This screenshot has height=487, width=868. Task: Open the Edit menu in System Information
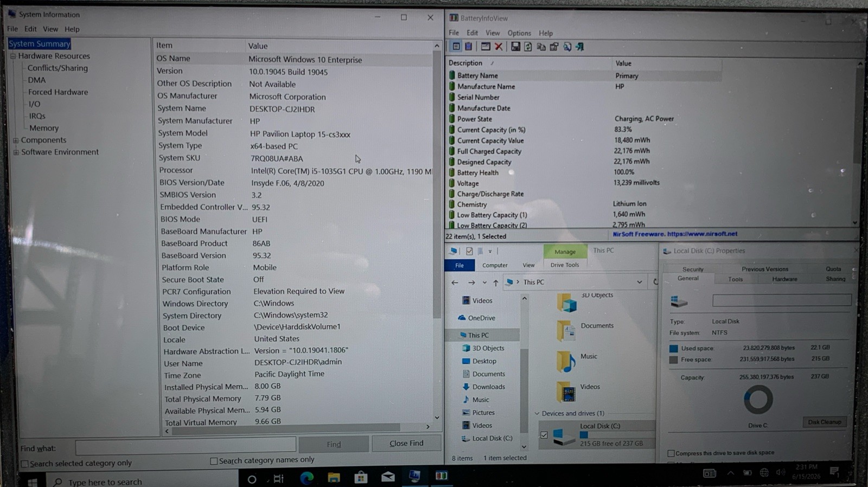pos(30,29)
